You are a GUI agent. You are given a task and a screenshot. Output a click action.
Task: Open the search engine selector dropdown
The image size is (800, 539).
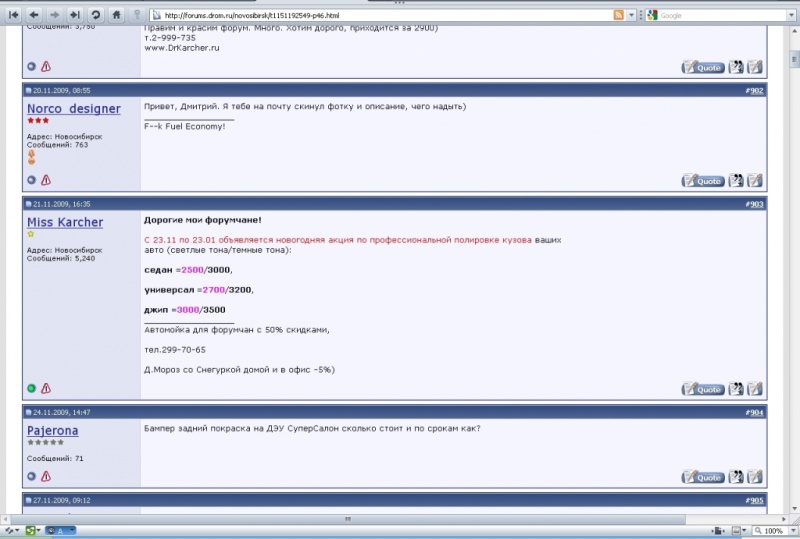coord(653,15)
